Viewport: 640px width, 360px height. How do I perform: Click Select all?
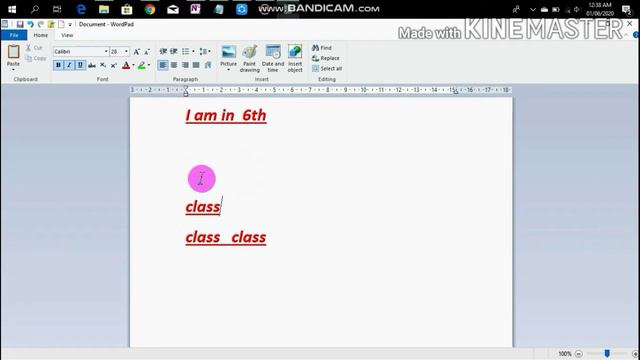[x=327, y=69]
